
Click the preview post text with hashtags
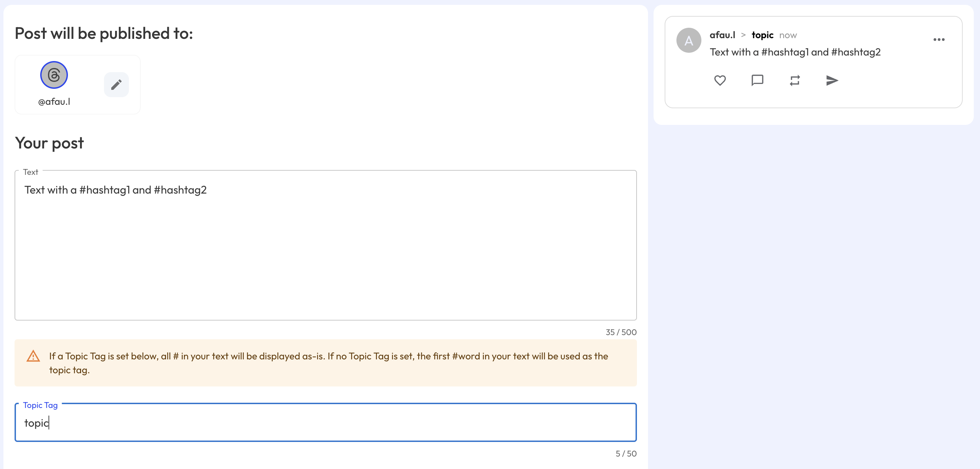tap(795, 52)
